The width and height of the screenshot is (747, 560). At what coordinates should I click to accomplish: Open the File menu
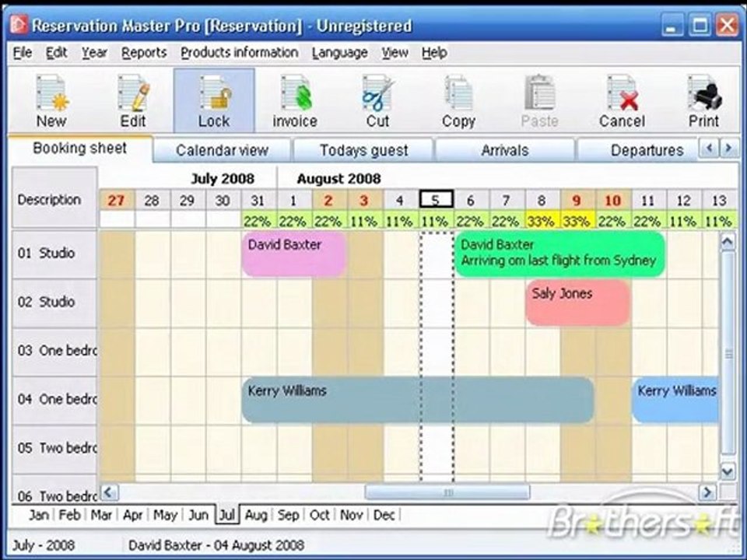tap(23, 52)
